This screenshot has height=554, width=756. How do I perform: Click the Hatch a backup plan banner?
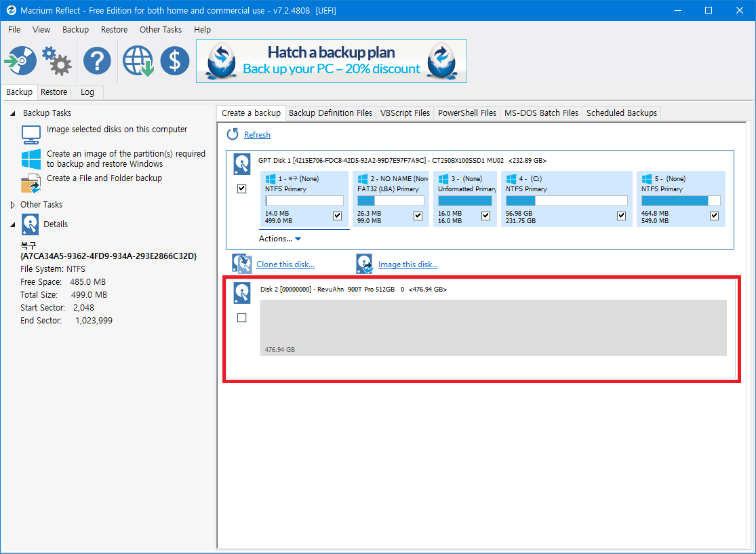pyautogui.click(x=331, y=61)
